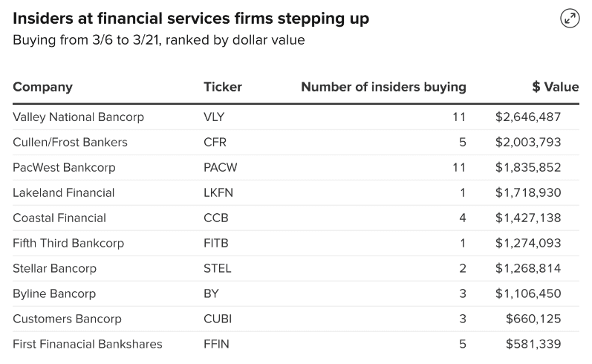592x364 pixels.
Task: Select the Cullen/Frost Bankers company name
Action: [70, 143]
